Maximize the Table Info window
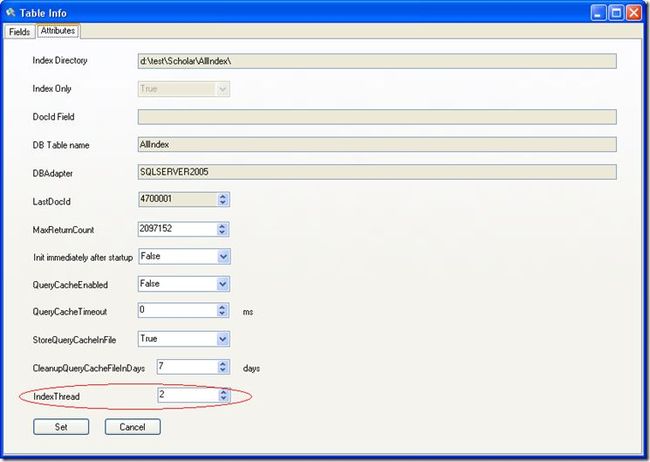This screenshot has width=650, height=462. [x=616, y=13]
